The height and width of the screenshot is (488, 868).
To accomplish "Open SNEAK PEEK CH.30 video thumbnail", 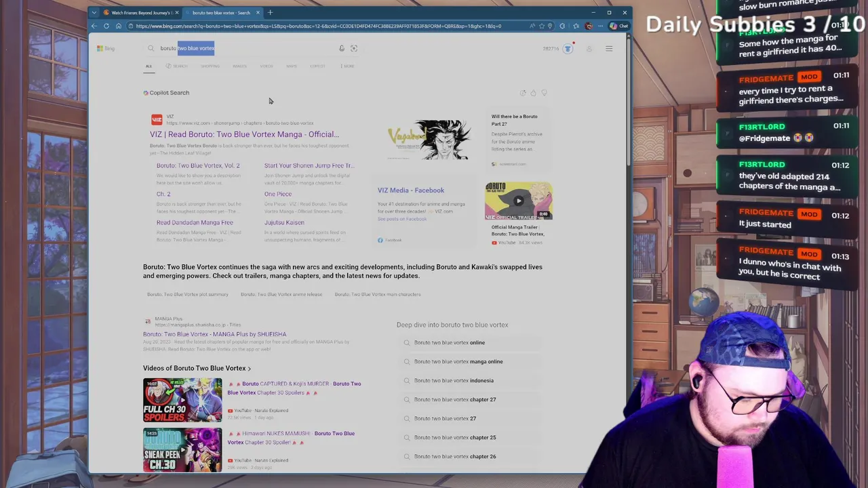I will tap(182, 449).
